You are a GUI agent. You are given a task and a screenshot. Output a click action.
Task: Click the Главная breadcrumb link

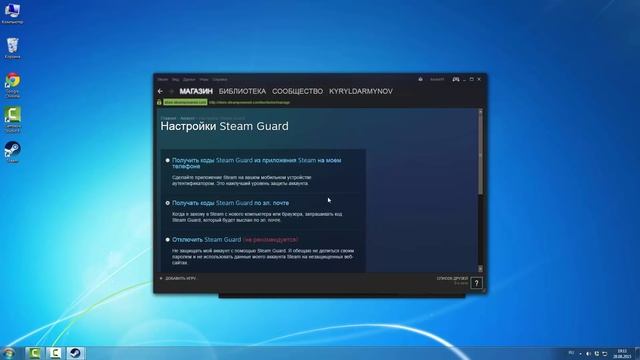click(168, 118)
